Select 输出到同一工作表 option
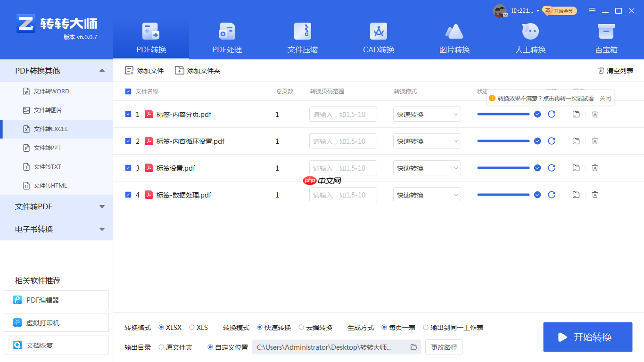 tap(453, 328)
